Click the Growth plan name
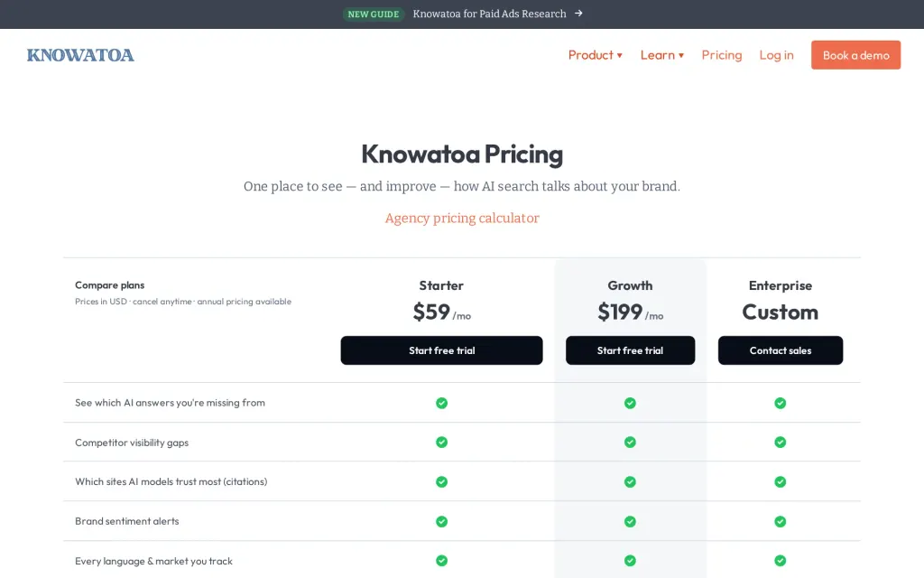The width and height of the screenshot is (924, 578). tap(630, 285)
